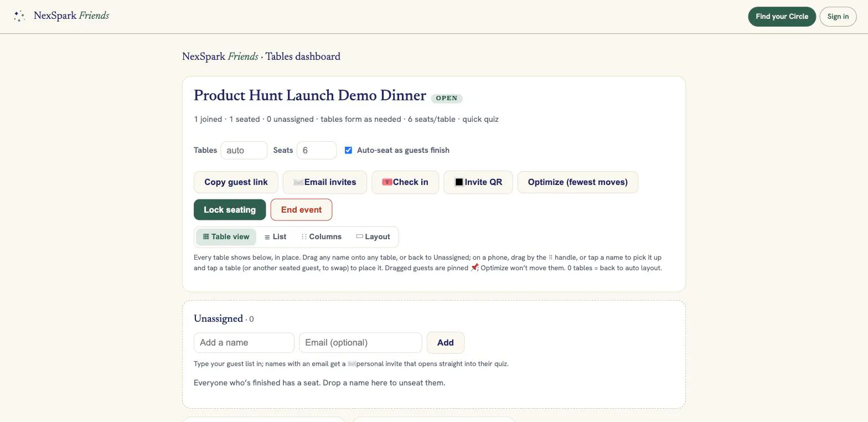The image size is (868, 422).
Task: Click the Email (optional) field
Action: [x=360, y=343]
